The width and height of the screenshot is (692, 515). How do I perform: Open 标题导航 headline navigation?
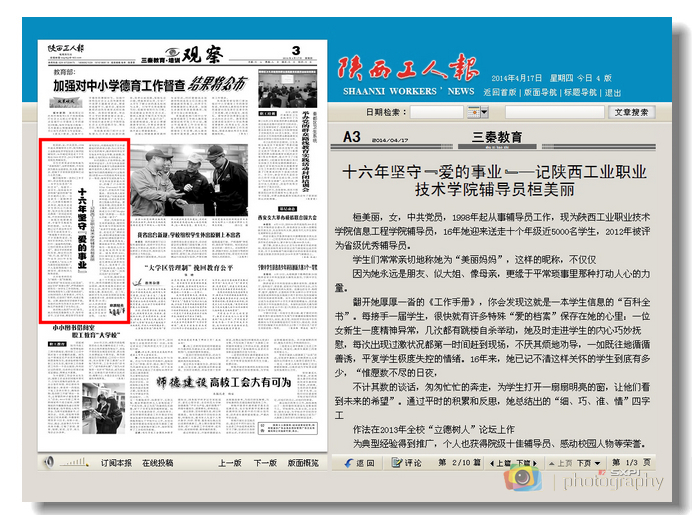pos(581,92)
